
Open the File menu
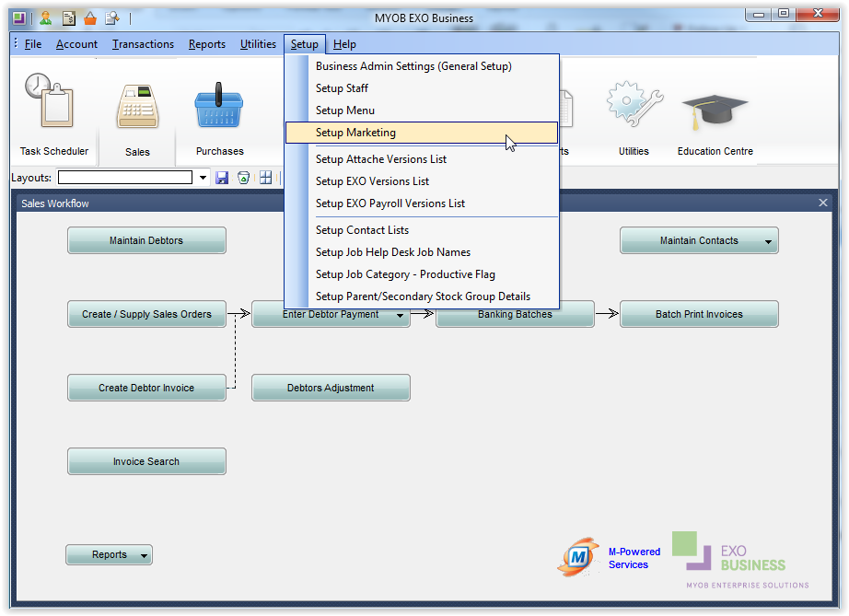(33, 44)
